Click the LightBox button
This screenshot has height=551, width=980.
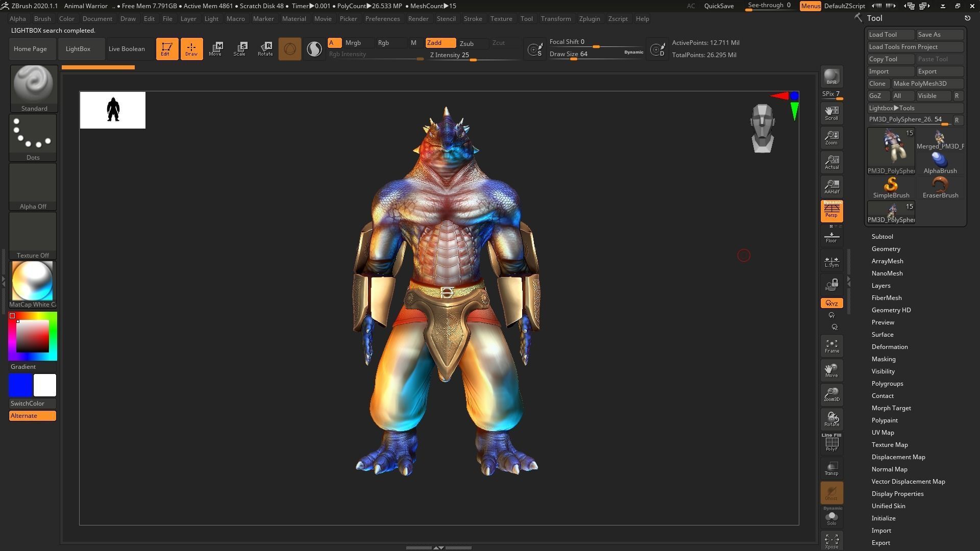(x=78, y=49)
